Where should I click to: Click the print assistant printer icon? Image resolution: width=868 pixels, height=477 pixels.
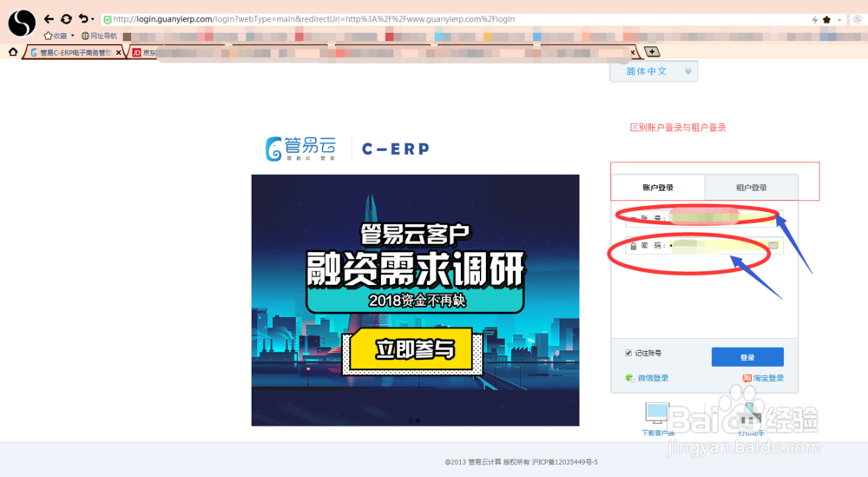750,415
